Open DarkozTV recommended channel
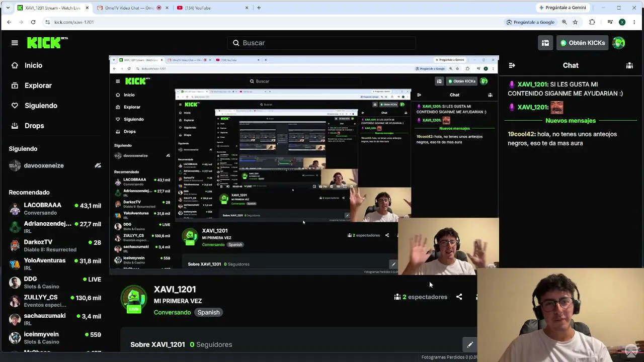The width and height of the screenshot is (644, 362). coord(54,246)
